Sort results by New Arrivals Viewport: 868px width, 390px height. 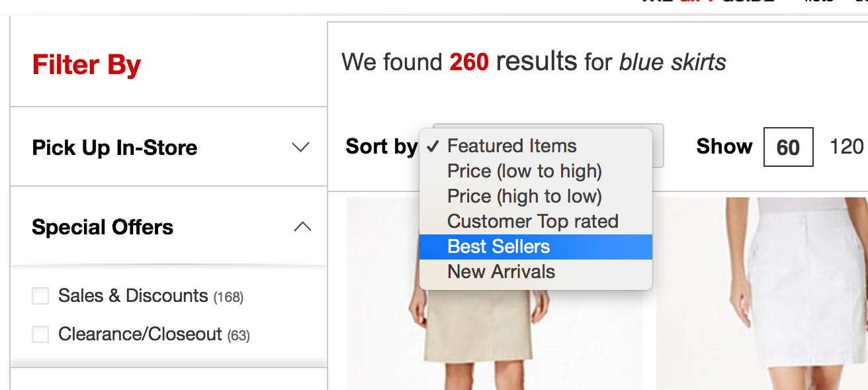pyautogui.click(x=501, y=271)
